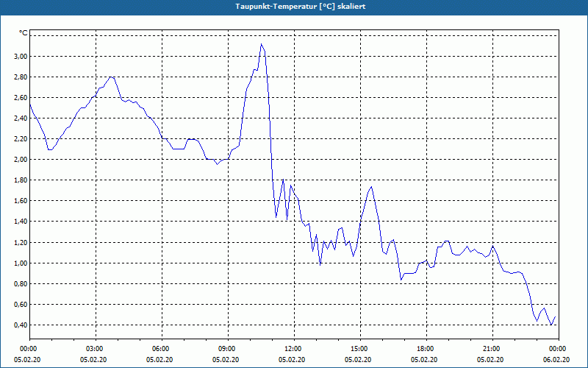Click the 09:00 time axis label
588x368 pixels.
[x=228, y=349]
